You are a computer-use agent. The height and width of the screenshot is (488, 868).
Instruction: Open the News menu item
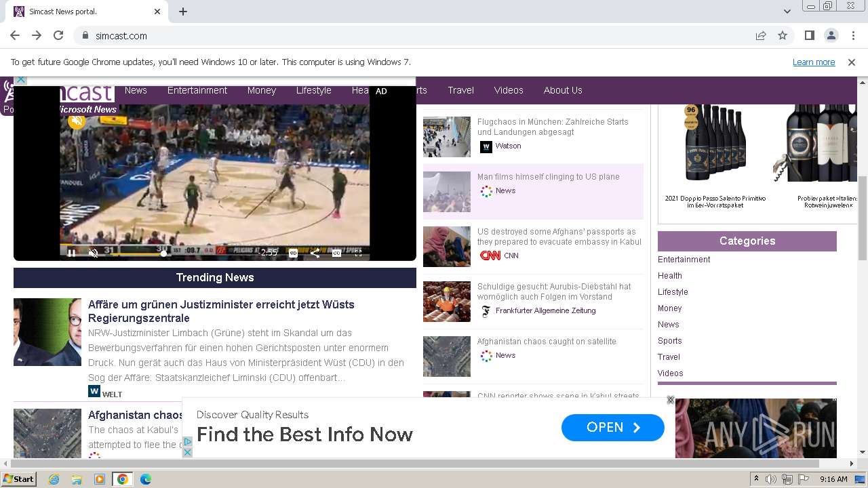click(136, 90)
